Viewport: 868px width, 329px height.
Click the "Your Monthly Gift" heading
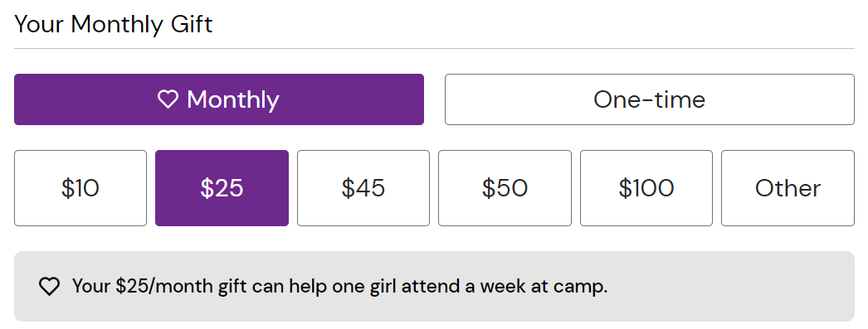[x=114, y=25]
